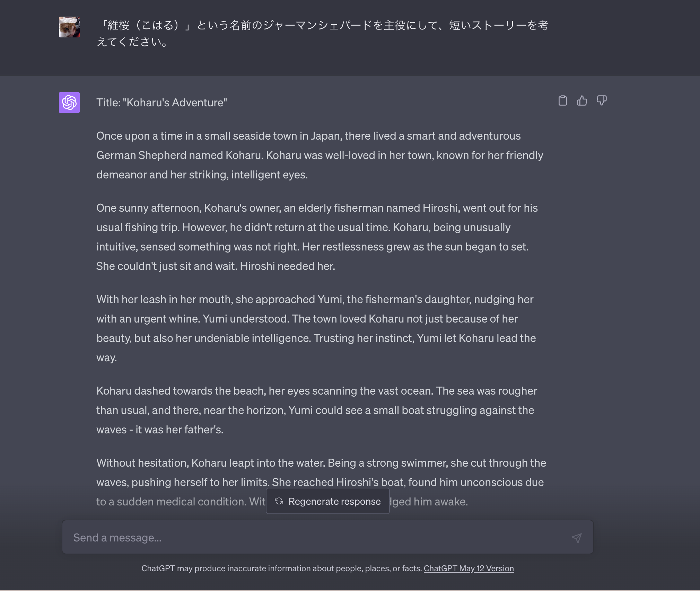Viewport: 700px width, 591px height.
Task: Click the ChatGPT logo avatar
Action: pyautogui.click(x=69, y=103)
